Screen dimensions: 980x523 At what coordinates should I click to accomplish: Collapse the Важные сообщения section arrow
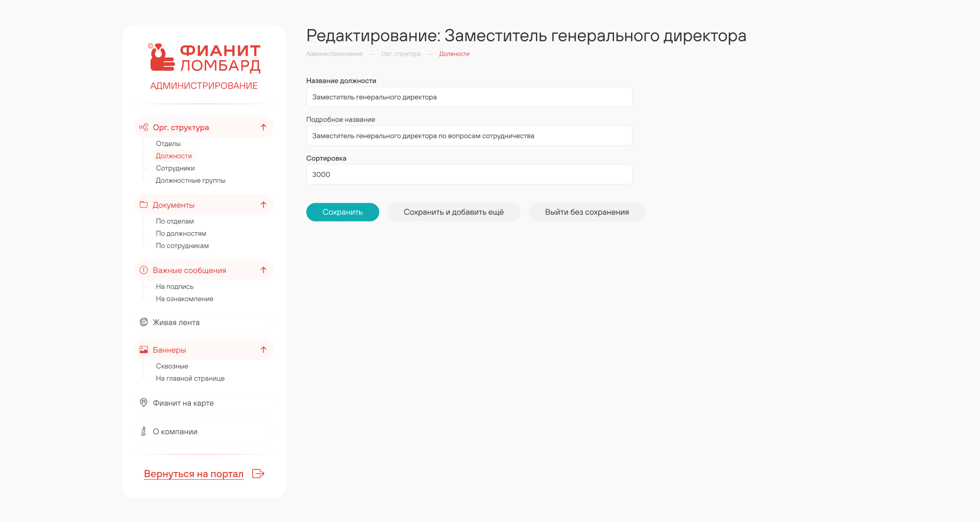click(x=263, y=270)
